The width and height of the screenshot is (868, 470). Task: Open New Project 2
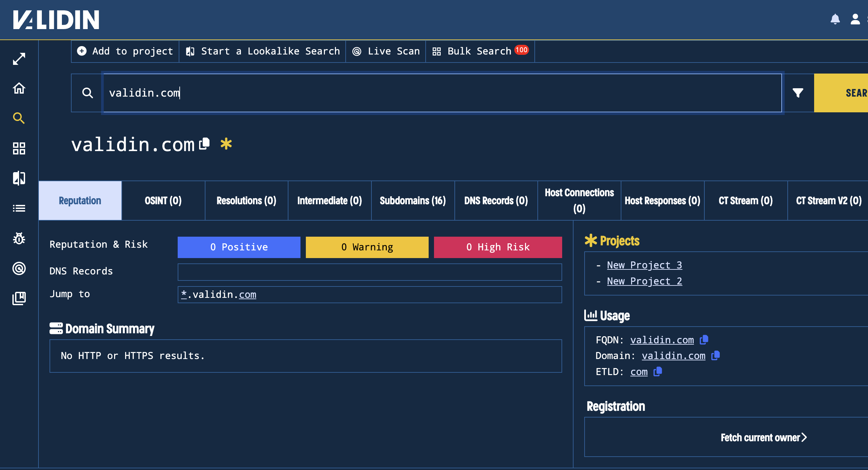tap(644, 281)
